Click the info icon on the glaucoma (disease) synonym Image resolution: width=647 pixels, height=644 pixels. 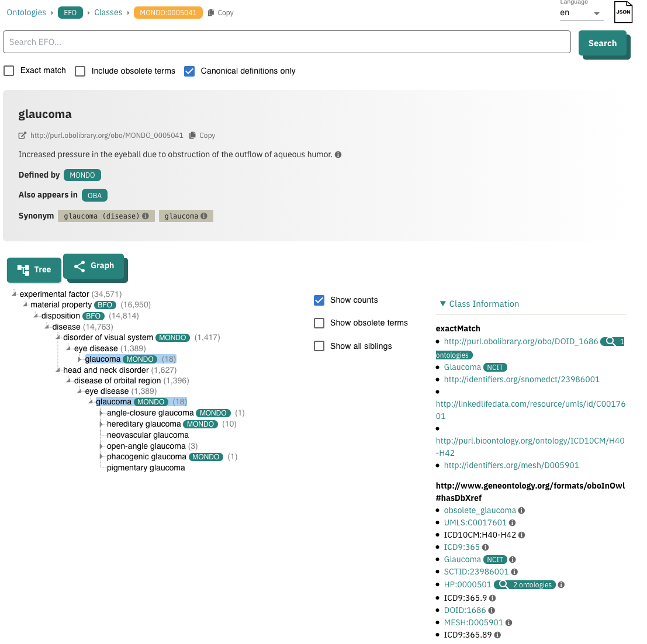146,215
